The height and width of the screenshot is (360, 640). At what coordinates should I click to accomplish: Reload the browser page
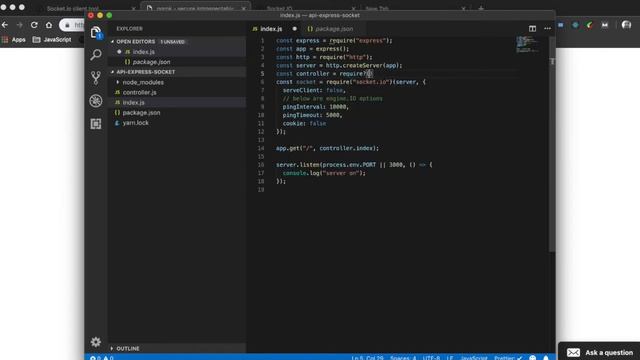pos(34,25)
